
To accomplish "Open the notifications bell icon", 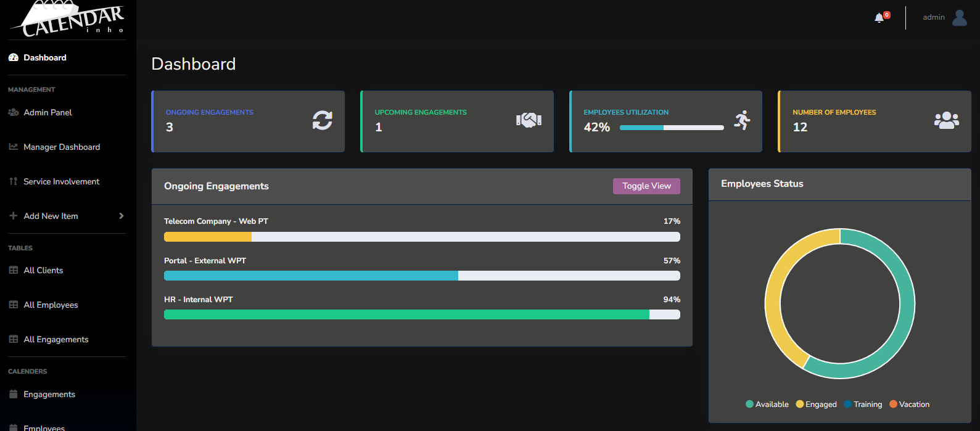I will [x=879, y=18].
